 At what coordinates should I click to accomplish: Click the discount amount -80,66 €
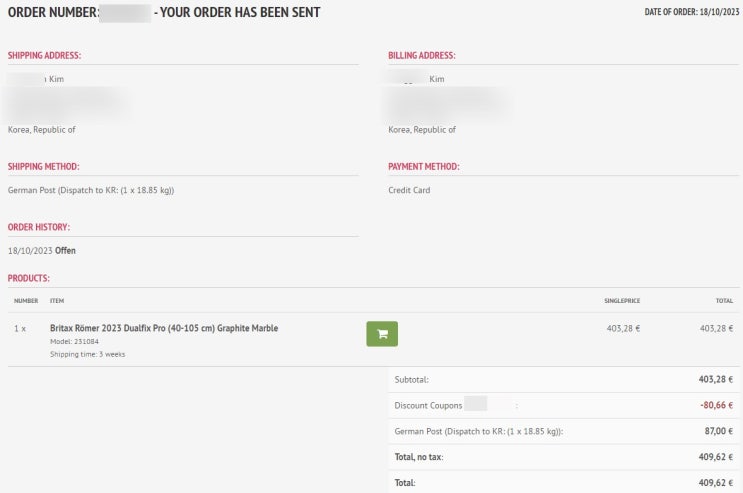pyautogui.click(x=716, y=405)
